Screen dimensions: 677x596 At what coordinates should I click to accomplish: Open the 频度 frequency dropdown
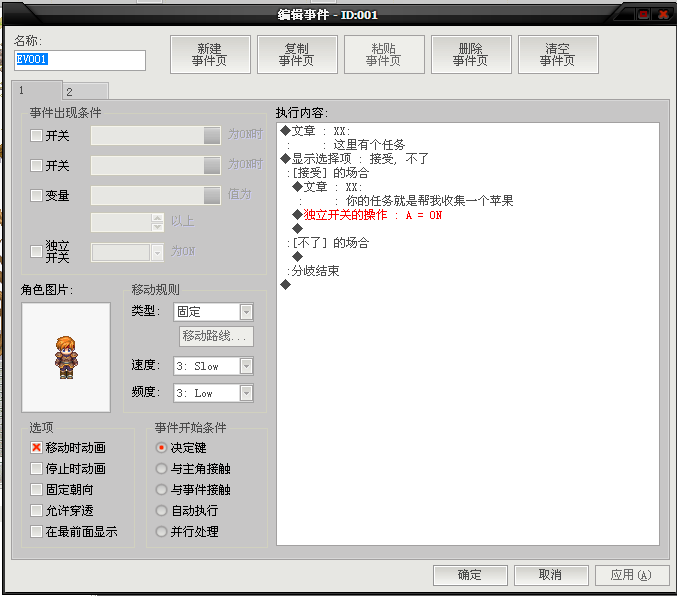[x=246, y=393]
